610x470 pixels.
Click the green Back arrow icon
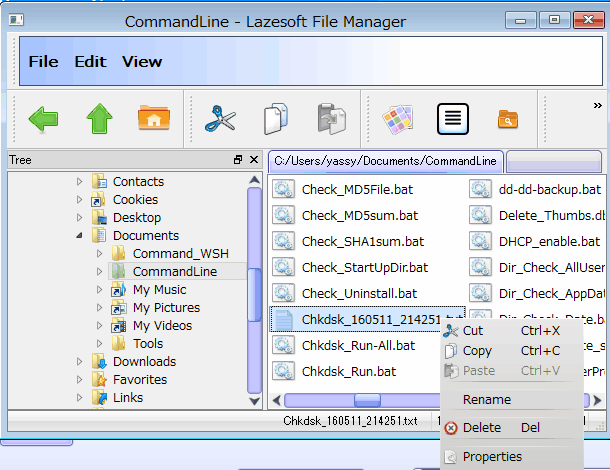pos(43,119)
